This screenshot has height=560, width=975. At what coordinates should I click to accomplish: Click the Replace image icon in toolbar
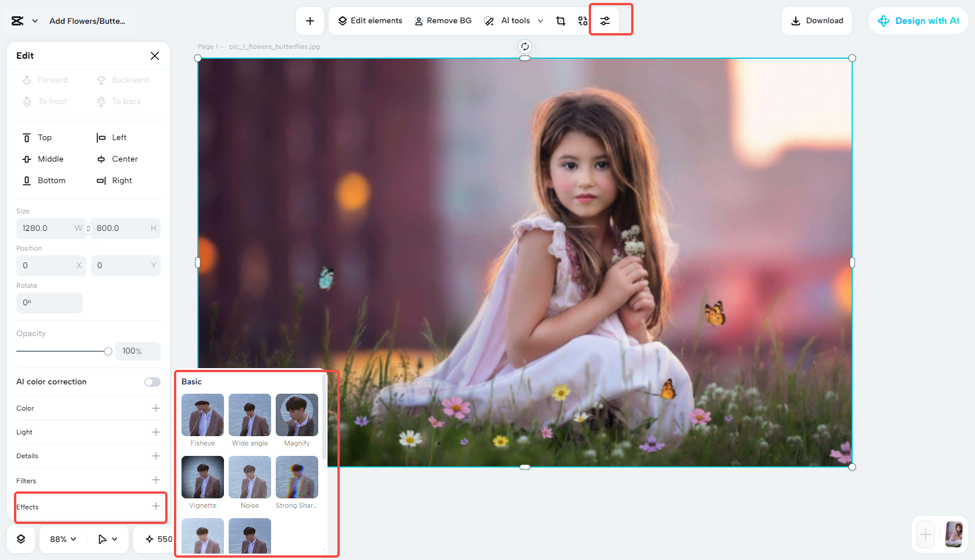point(582,20)
